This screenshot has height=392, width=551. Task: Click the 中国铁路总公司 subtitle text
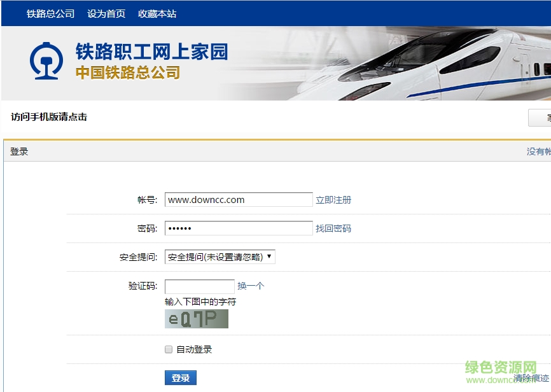tap(128, 73)
